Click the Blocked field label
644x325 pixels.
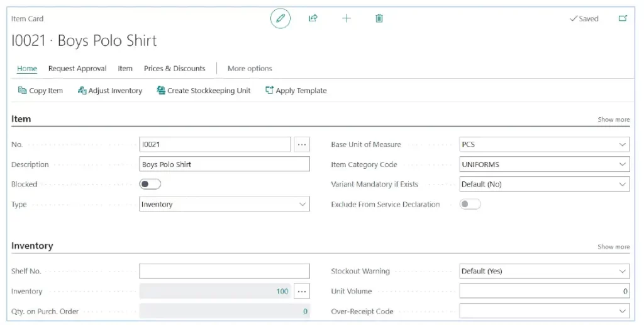(x=25, y=185)
